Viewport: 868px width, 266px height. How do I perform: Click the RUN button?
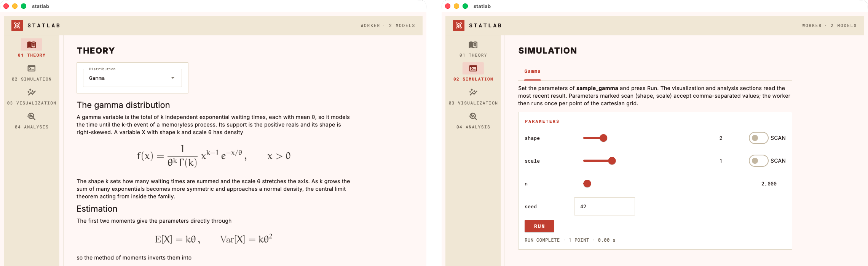point(539,226)
